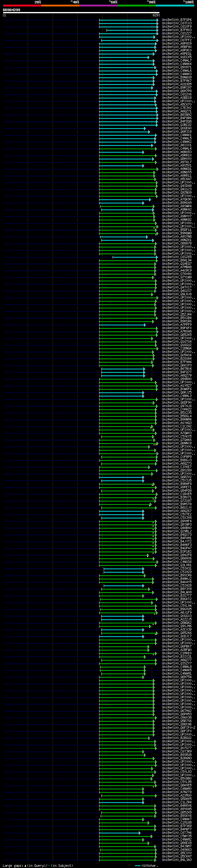This screenshot has width=197, height=868.
Task: Open hit UniRef100_A2XMU0
Action: coord(177,796)
